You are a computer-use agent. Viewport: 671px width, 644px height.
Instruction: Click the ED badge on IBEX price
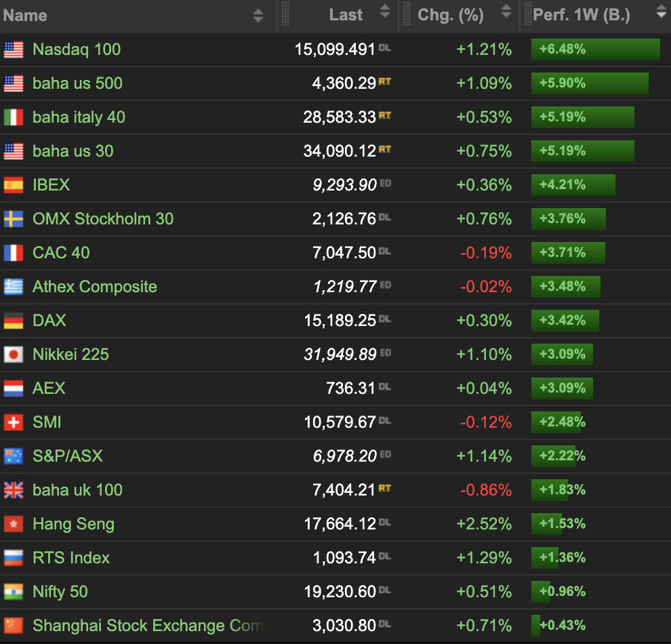[385, 183]
